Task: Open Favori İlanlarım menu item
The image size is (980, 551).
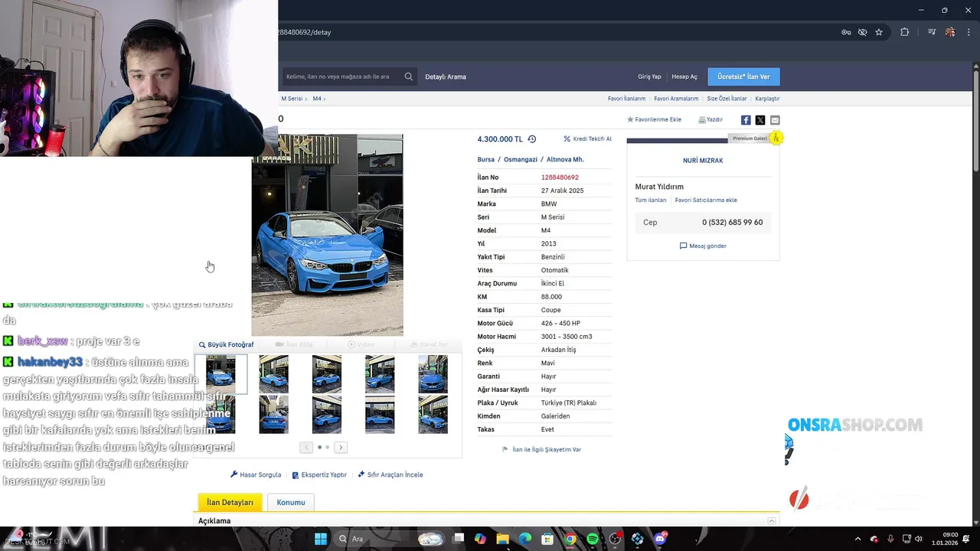Action: coord(626,99)
